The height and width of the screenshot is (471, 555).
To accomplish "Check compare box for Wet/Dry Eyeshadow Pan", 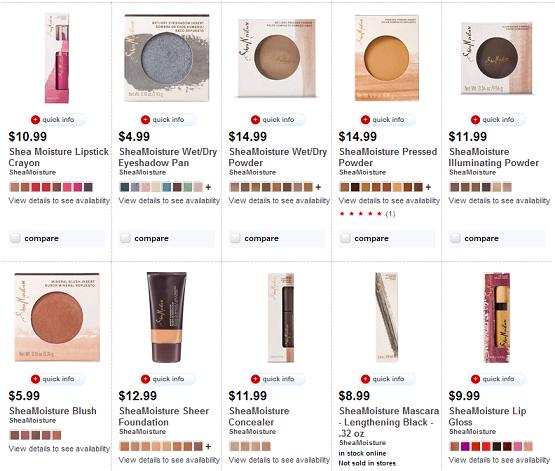I will click(125, 238).
